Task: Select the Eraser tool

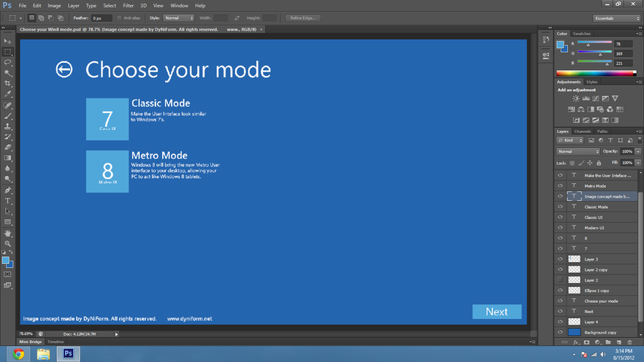Action: (8, 147)
